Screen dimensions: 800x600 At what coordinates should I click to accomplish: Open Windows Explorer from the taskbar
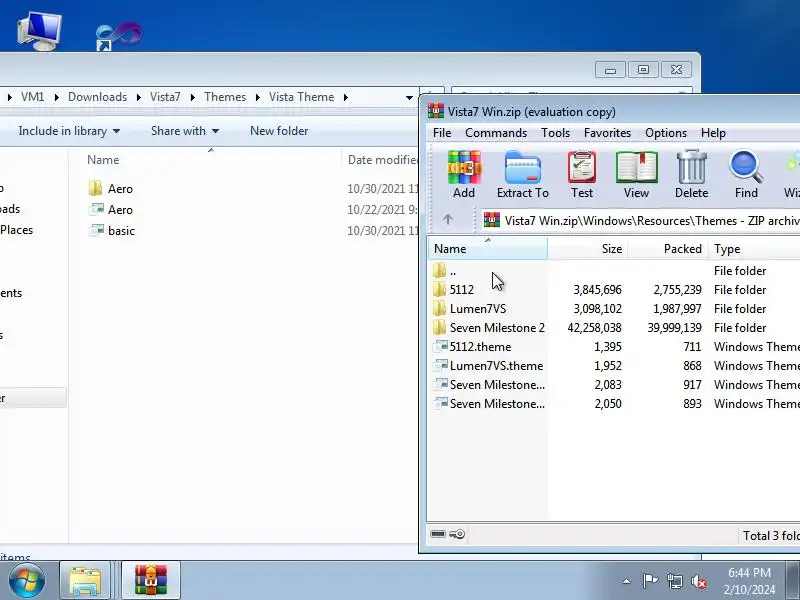(x=85, y=581)
